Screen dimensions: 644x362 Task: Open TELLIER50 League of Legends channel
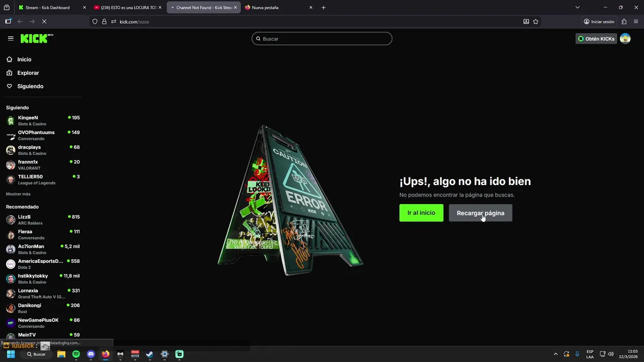[x=43, y=180]
